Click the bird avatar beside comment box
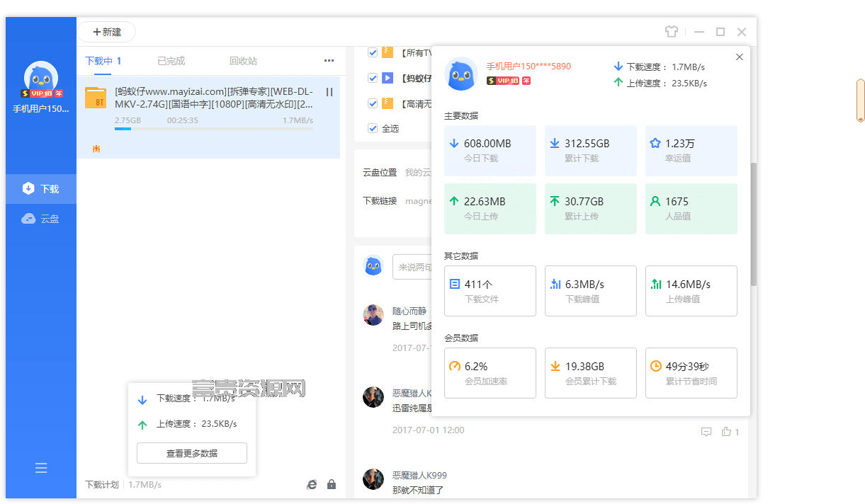 click(x=373, y=265)
